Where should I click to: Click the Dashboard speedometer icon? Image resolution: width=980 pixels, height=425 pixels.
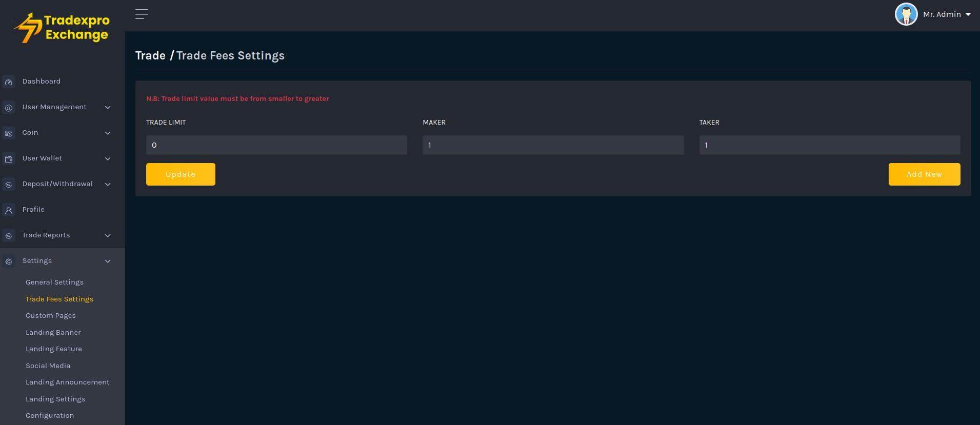click(9, 82)
